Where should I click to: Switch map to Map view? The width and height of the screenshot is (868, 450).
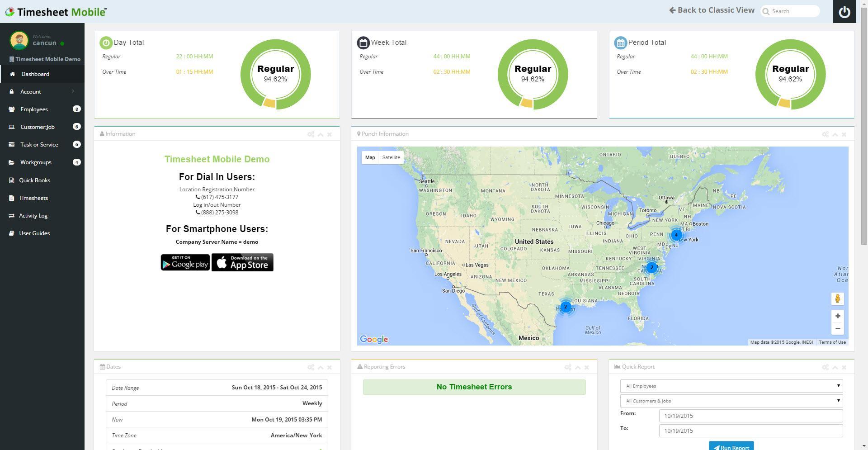pyautogui.click(x=370, y=157)
